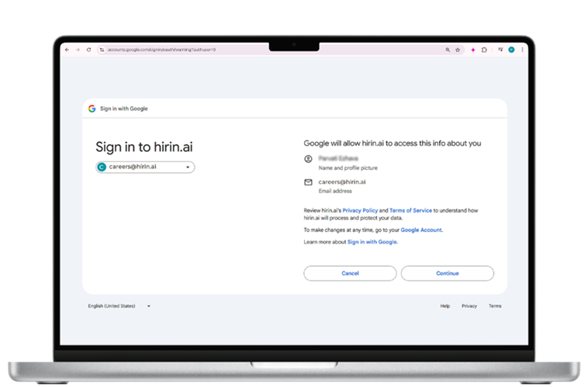Click the Cancel button
This screenshot has height=387, width=588.
pos(350,273)
